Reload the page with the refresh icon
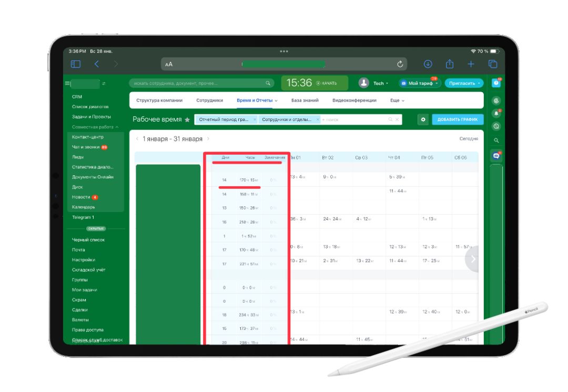Viewport: 568px width, 392px height. coord(400,64)
